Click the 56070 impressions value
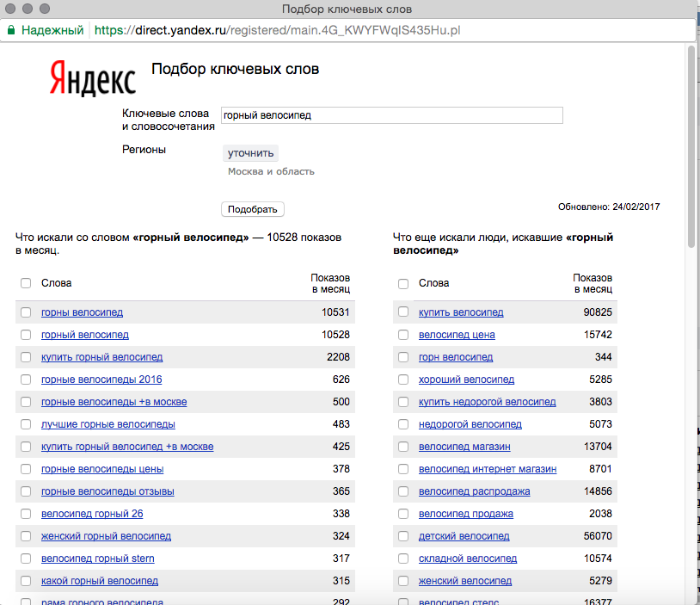This screenshot has width=700, height=605. coord(598,536)
